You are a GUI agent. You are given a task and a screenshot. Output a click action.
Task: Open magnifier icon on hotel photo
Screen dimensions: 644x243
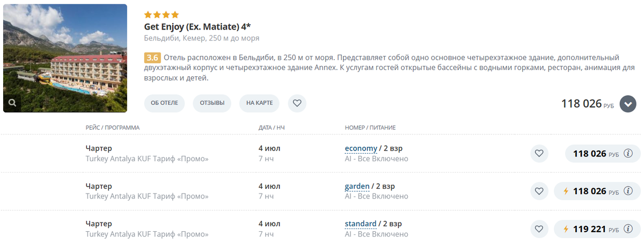(12, 103)
